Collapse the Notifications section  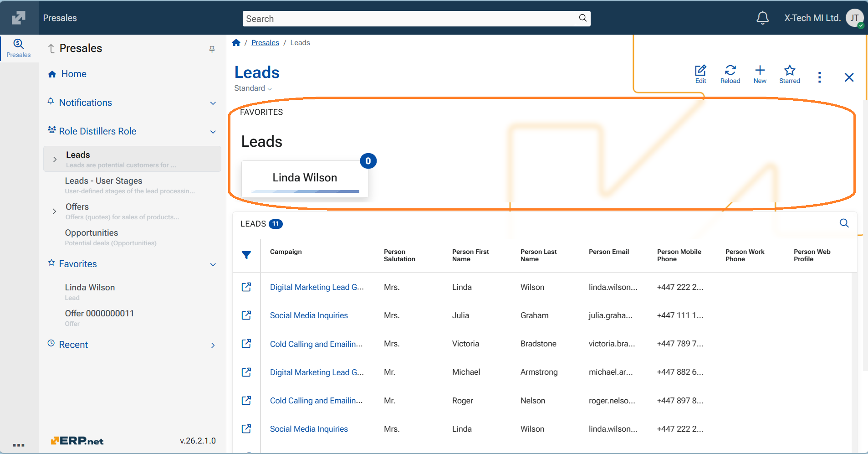(x=213, y=103)
